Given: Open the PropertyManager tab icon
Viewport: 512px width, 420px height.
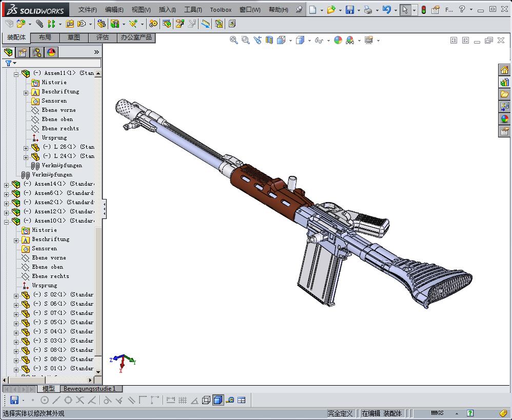Looking at the screenshot, I should pos(23,52).
